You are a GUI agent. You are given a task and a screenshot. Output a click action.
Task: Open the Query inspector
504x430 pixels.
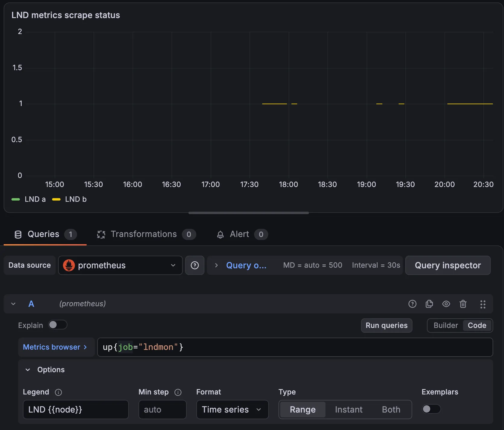(x=448, y=265)
